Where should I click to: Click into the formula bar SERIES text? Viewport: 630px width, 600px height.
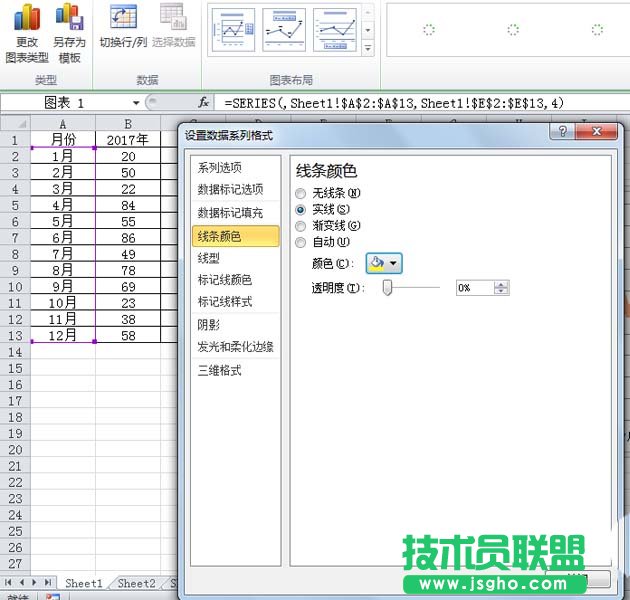394,103
